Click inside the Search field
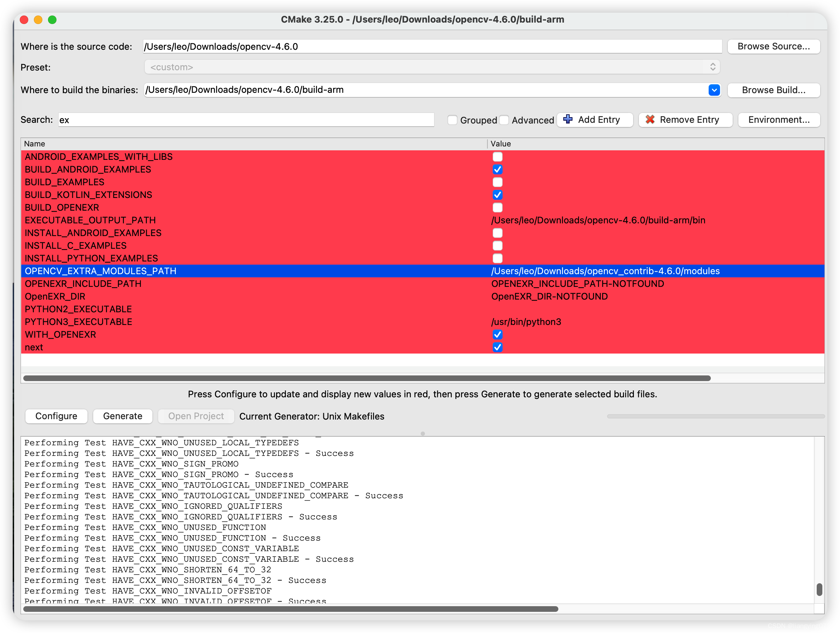 pyautogui.click(x=246, y=120)
